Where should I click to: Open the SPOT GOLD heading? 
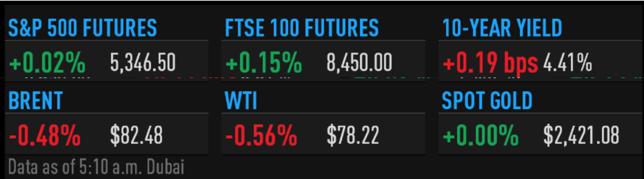pos(487,101)
